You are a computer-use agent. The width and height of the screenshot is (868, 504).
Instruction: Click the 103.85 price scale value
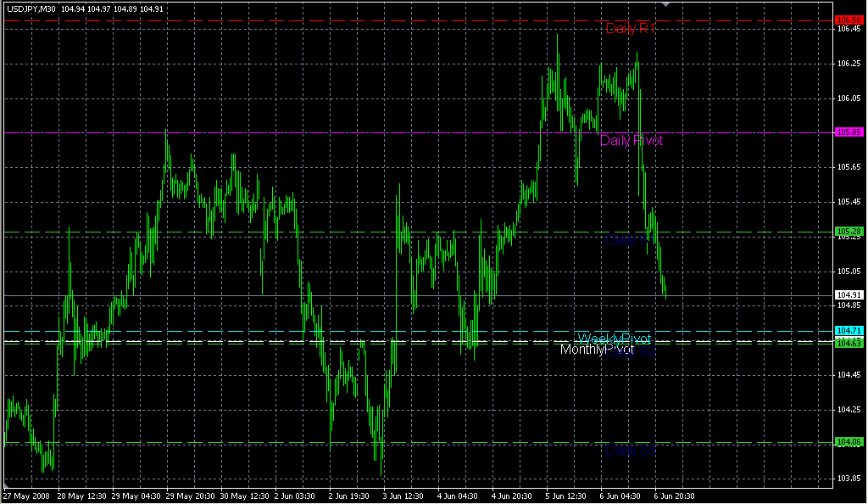point(848,479)
